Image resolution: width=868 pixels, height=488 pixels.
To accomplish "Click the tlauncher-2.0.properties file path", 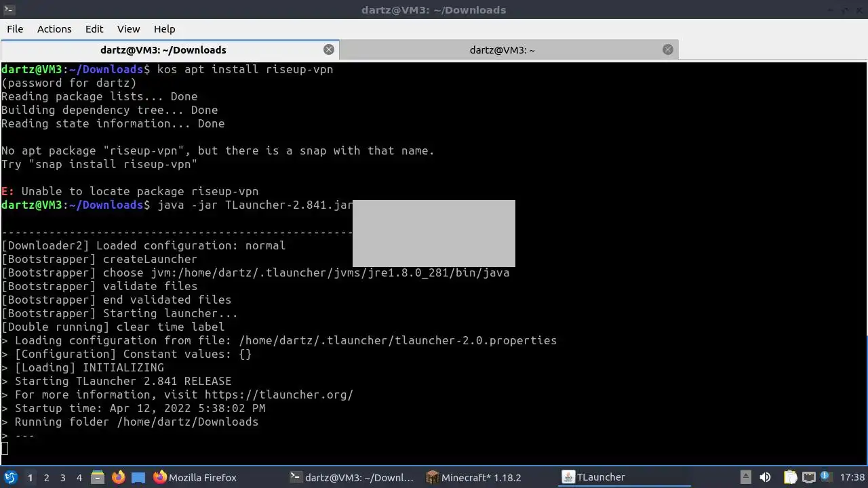I will click(x=397, y=340).
